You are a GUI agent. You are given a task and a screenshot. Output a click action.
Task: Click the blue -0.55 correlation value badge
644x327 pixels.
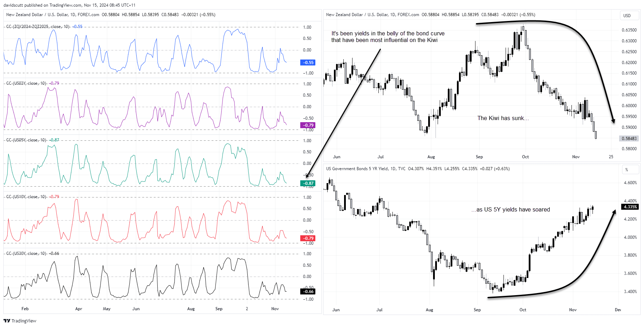coord(308,63)
